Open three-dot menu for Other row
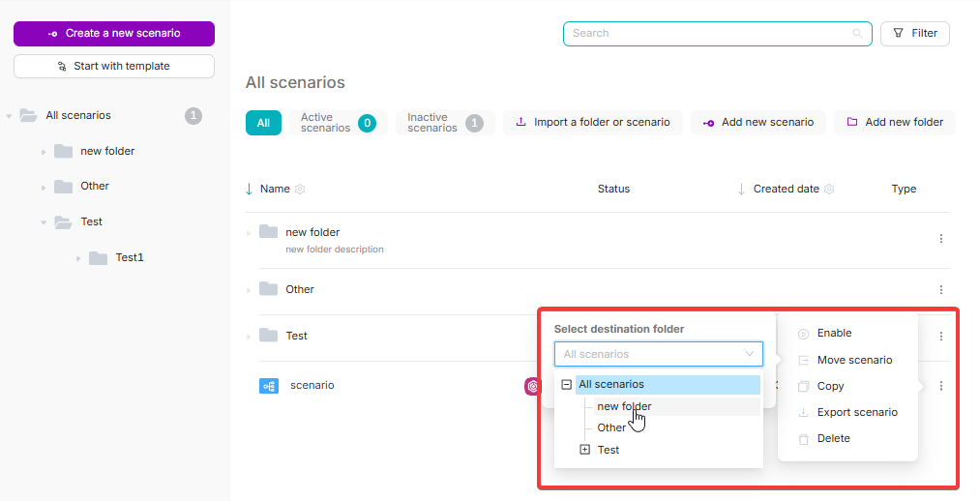This screenshot has width=980, height=501. click(x=940, y=289)
